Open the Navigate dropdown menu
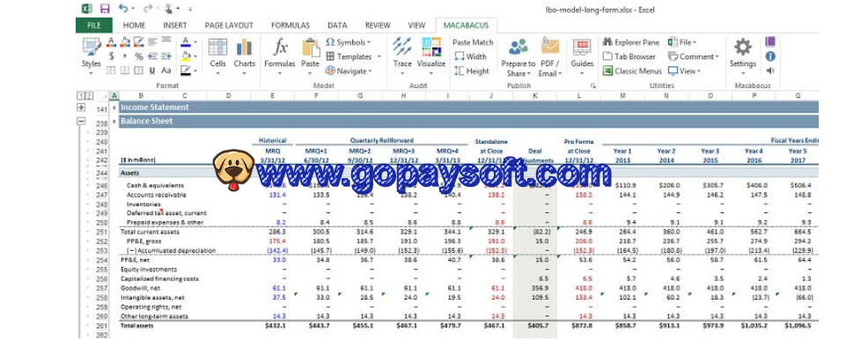 [x=348, y=71]
